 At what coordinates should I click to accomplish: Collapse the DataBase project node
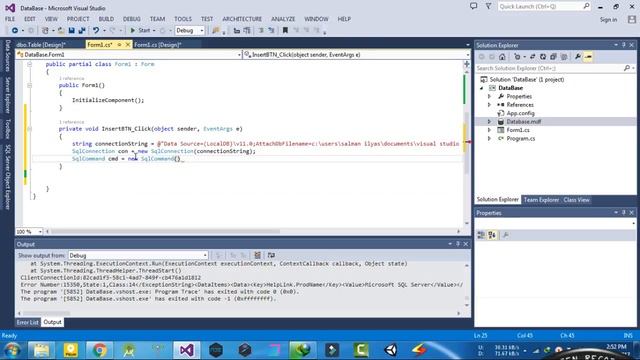pos(482,88)
